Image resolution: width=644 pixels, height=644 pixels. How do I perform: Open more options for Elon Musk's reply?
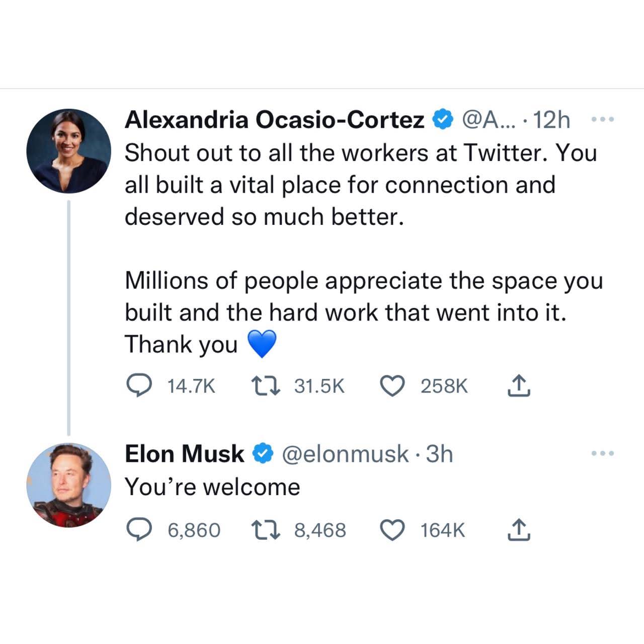tap(602, 453)
